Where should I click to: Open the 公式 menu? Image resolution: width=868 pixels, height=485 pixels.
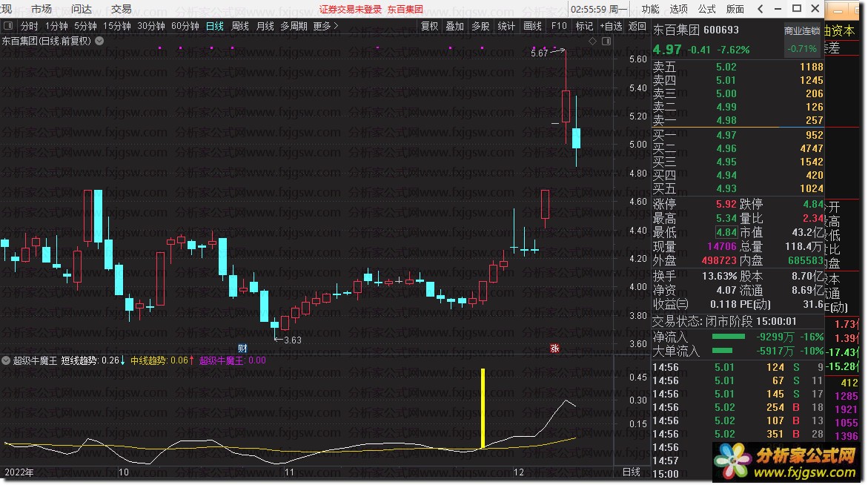(707, 9)
